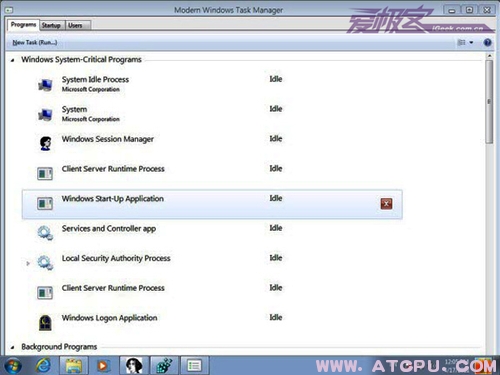
Task: Select the System process row
Action: click(212, 114)
